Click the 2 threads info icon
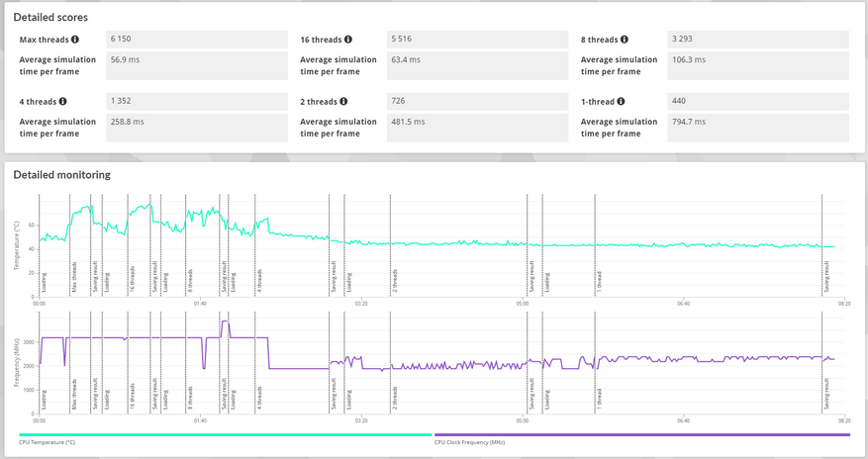868x459 pixels. [x=343, y=101]
